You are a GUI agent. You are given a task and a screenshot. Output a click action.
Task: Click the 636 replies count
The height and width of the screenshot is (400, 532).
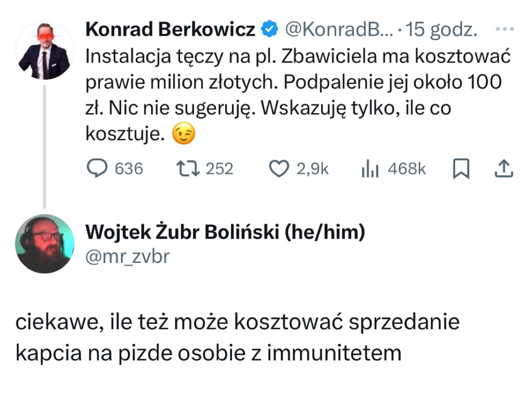129,169
